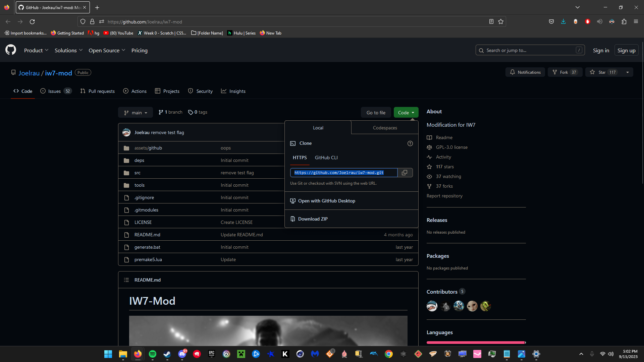Viewport: 644px width, 362px height.
Task: Open Spotify from the taskbar
Action: pyautogui.click(x=152, y=354)
